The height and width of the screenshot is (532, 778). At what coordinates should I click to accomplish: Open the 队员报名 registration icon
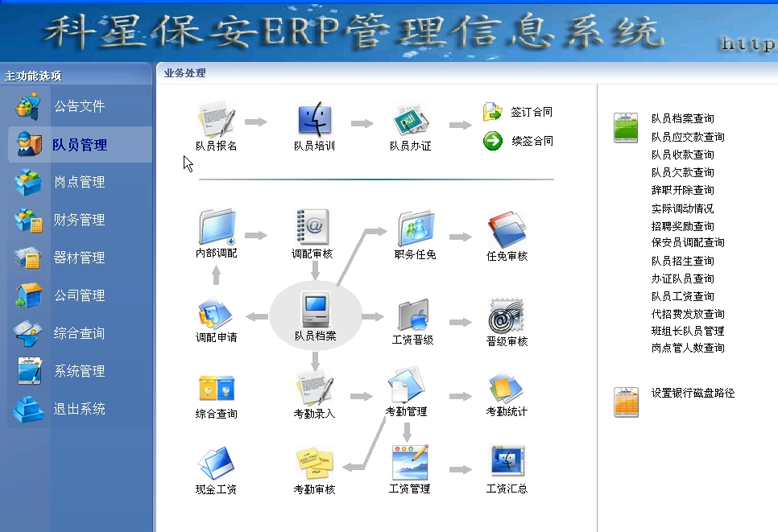[216, 121]
